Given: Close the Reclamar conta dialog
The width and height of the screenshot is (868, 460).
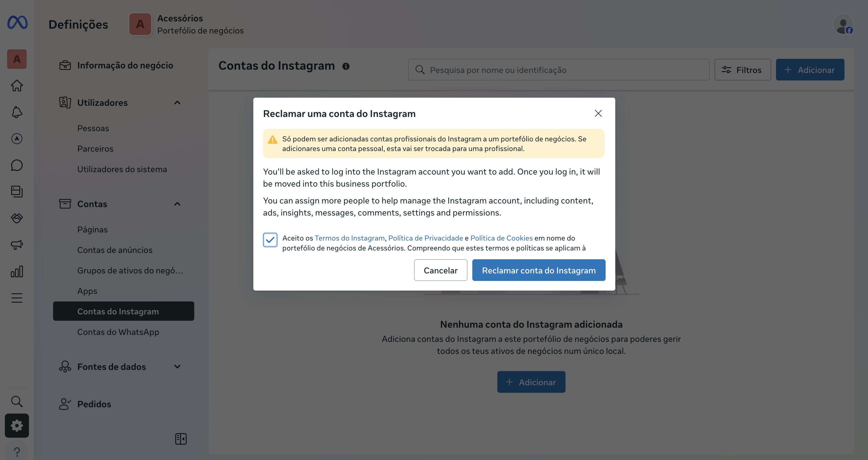Looking at the screenshot, I should click(598, 113).
